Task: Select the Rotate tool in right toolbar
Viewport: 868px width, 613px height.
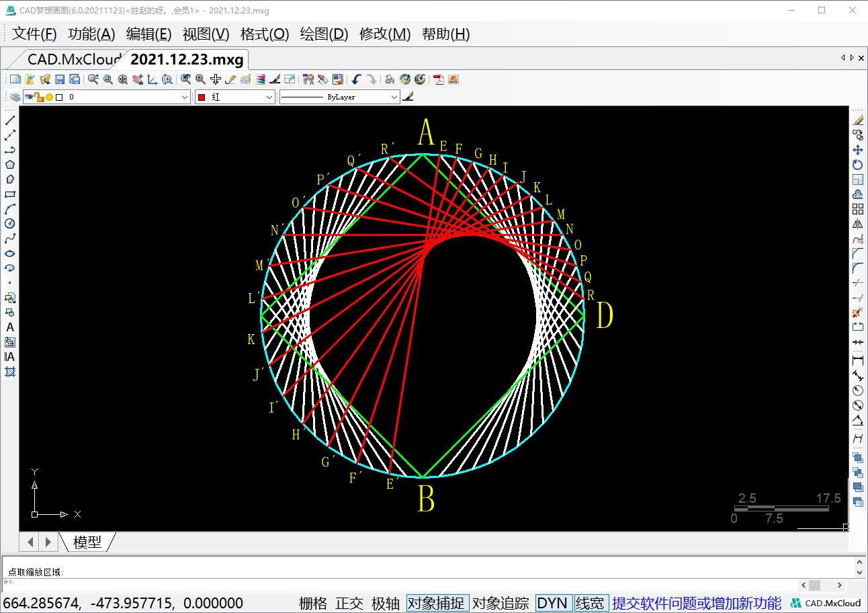Action: pyautogui.click(x=858, y=165)
